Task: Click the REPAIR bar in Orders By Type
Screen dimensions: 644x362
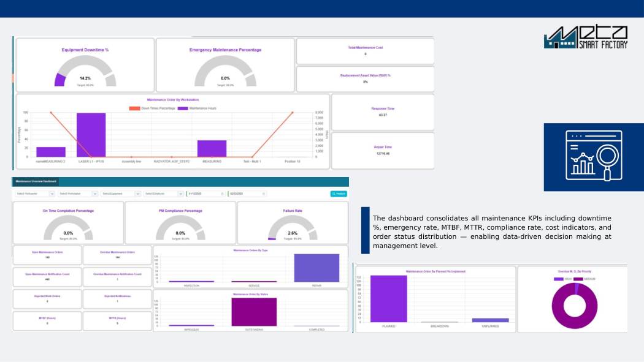Action: [x=316, y=268]
